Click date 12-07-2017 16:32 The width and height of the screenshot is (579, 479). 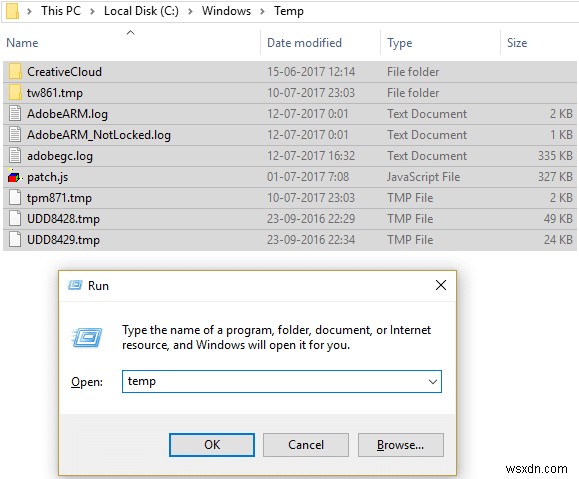coord(311,156)
